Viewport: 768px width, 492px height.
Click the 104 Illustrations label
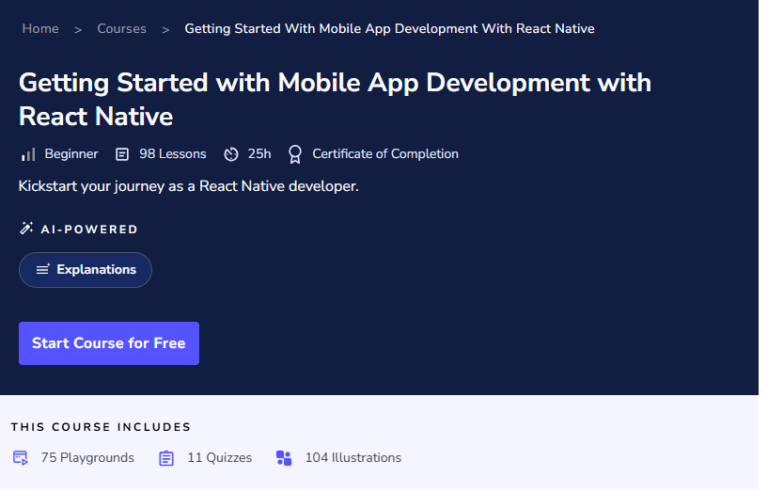coord(353,458)
